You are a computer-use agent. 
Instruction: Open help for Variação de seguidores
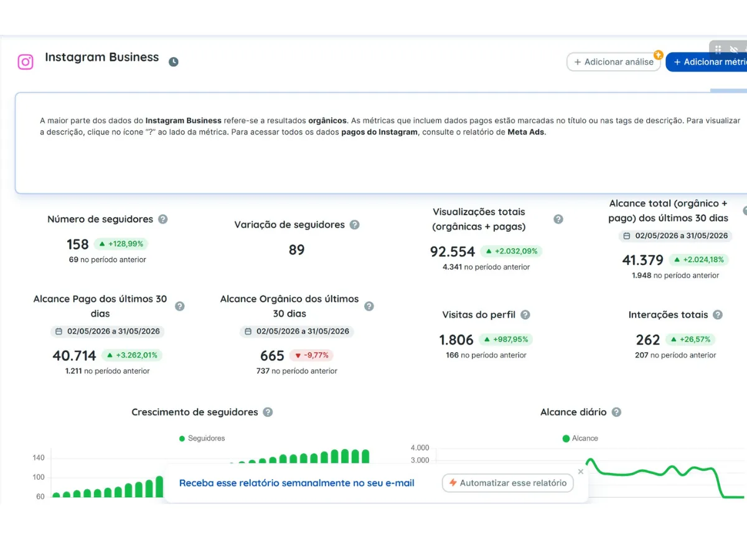355,225
